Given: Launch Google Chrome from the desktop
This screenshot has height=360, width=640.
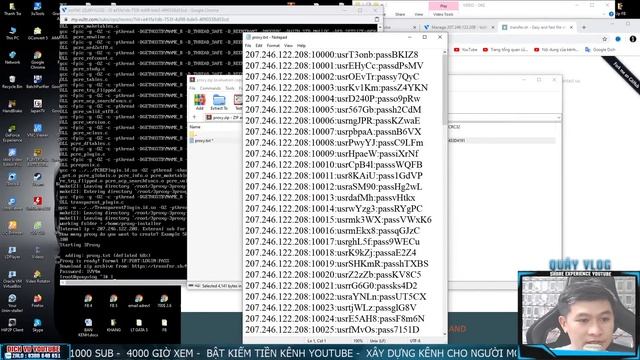Looking at the screenshot, I should coord(38,60).
